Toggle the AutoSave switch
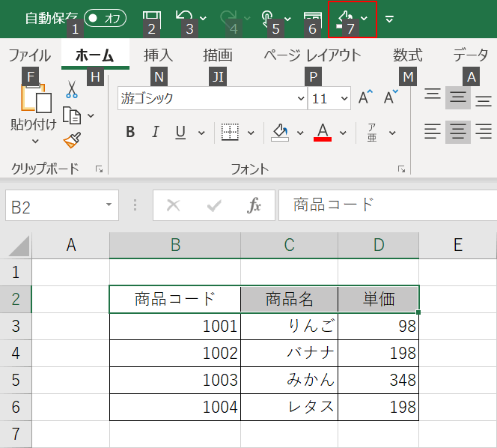 106,18
